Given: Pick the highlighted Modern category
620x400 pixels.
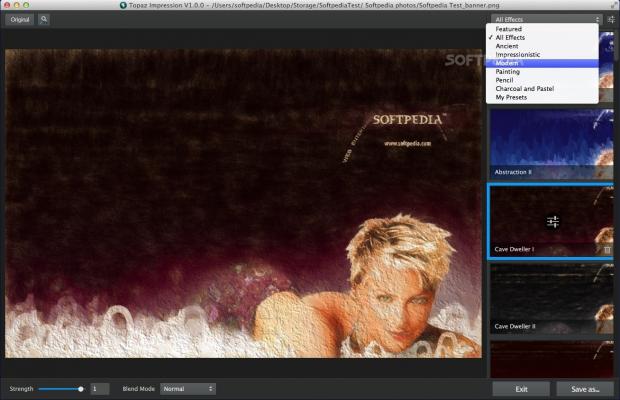Looking at the screenshot, I should (508, 63).
